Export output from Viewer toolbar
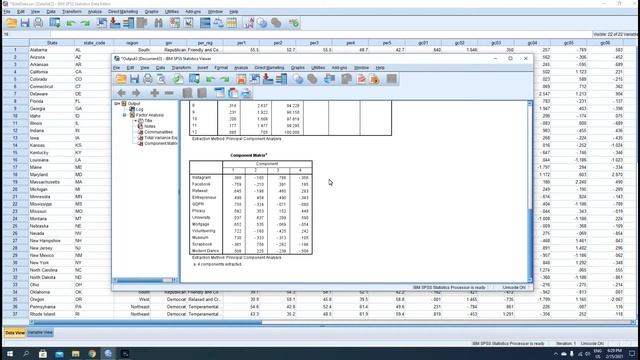The width and height of the screenshot is (640, 360). pyautogui.click(x=178, y=79)
